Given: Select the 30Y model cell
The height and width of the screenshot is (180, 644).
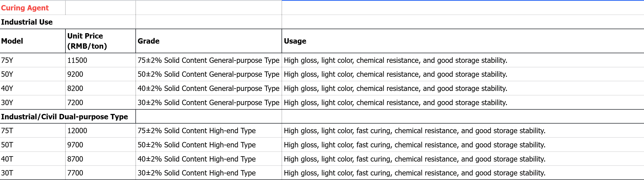Looking at the screenshot, I should [x=33, y=102].
